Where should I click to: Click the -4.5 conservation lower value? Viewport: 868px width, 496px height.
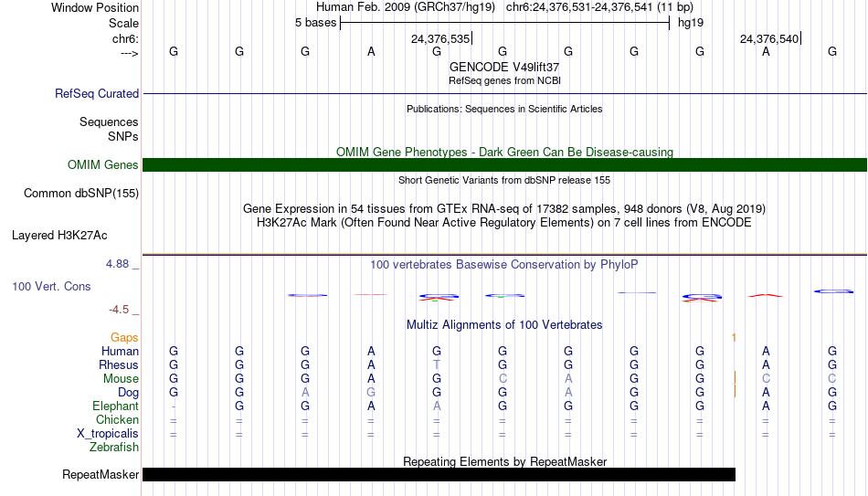click(119, 310)
